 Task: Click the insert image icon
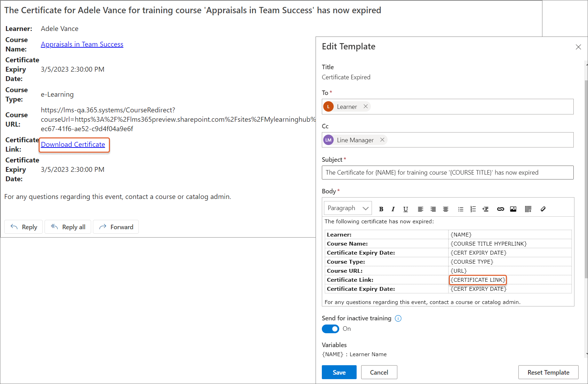513,209
